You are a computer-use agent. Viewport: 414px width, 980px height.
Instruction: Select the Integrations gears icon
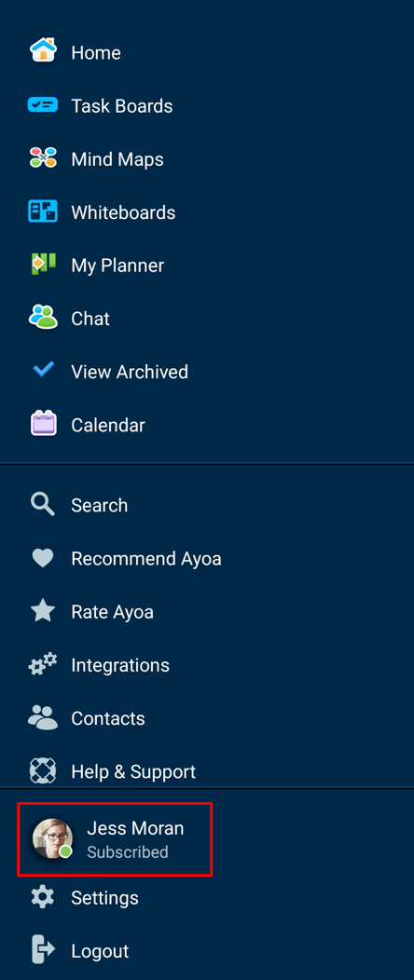[x=43, y=664]
